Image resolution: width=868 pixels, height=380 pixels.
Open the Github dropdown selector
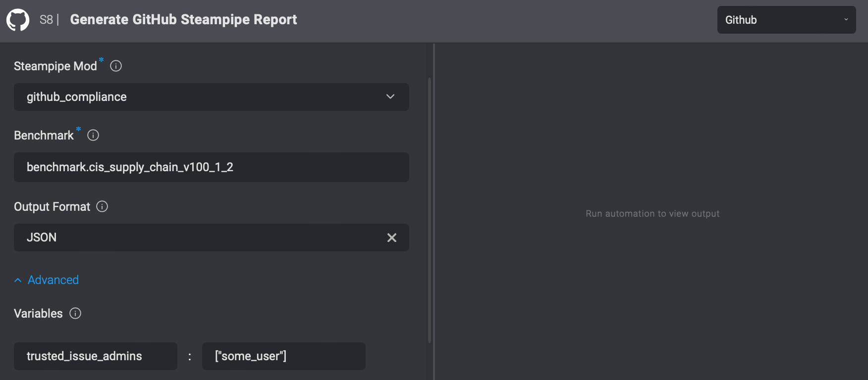point(786,20)
